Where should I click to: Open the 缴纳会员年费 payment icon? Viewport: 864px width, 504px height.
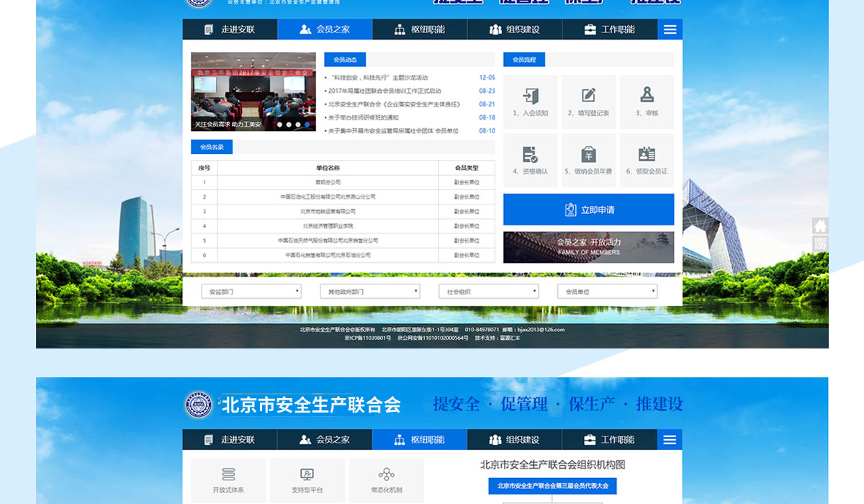pyautogui.click(x=588, y=154)
